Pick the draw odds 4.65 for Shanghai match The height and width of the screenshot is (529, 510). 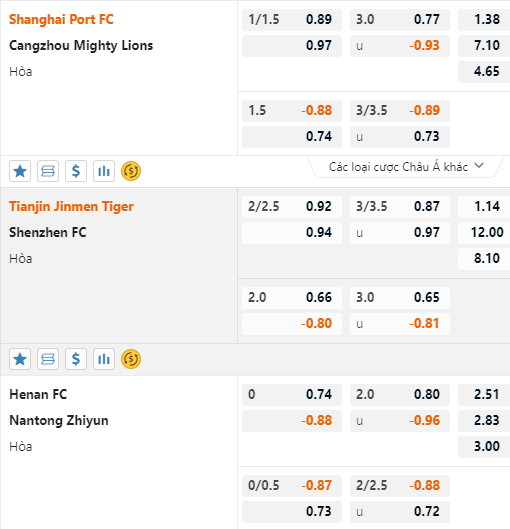tap(484, 72)
